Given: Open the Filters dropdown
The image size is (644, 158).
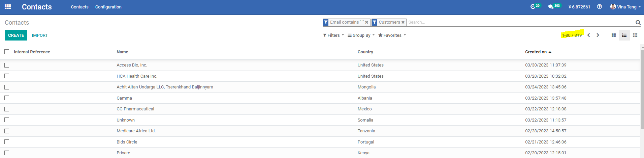Looking at the screenshot, I should 333,35.
